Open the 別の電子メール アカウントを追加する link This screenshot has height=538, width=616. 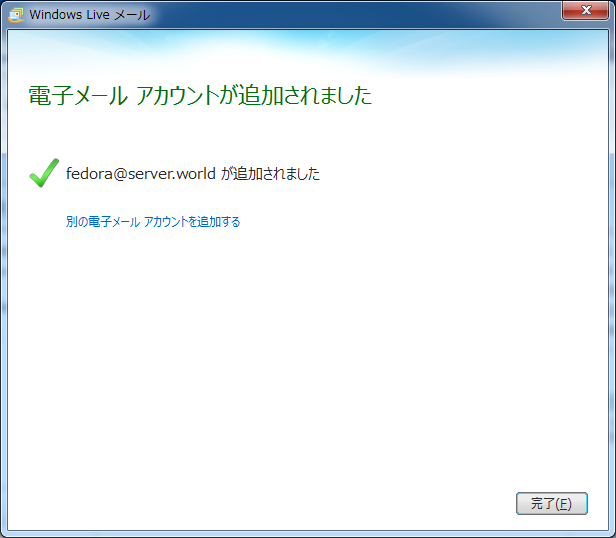[153, 222]
